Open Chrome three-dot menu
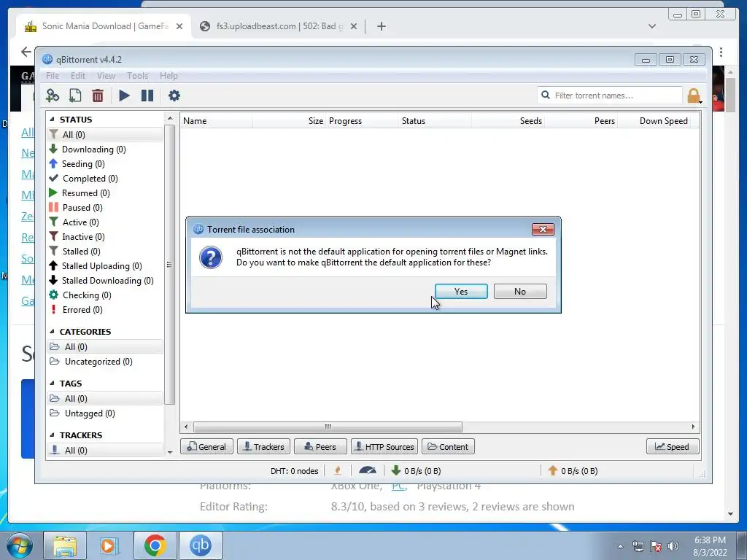 pyautogui.click(x=721, y=52)
